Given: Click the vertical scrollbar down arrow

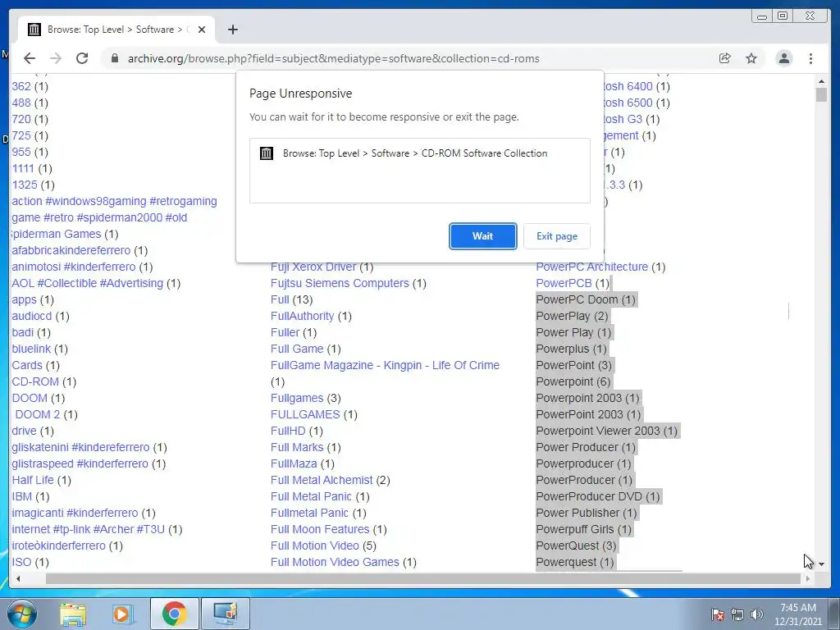Looking at the screenshot, I should click(821, 564).
